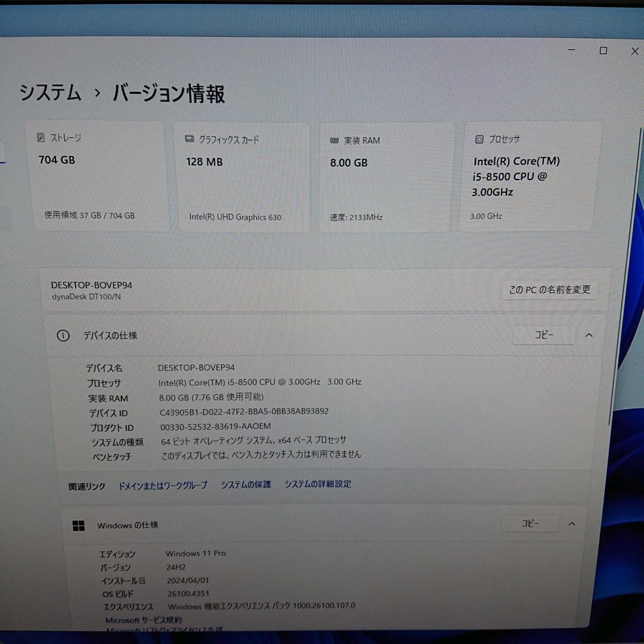Click the このPCの名前を変更 button
Image resolution: width=644 pixels, height=644 pixels.
(x=550, y=290)
